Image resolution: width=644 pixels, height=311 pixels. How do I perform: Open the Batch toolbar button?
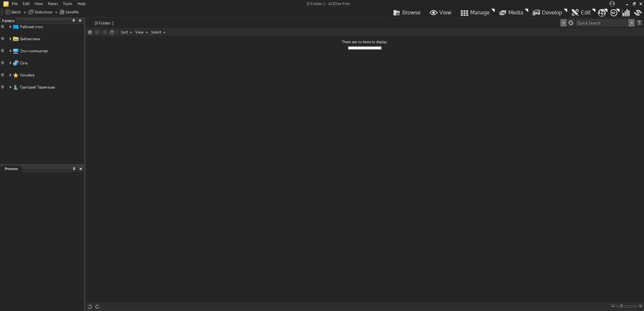[x=13, y=12]
